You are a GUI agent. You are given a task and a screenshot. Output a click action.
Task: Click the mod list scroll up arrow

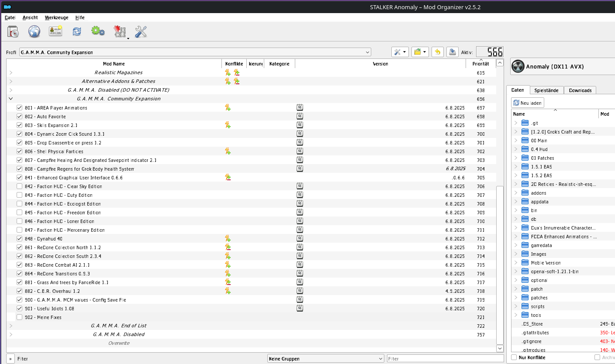(x=500, y=63)
